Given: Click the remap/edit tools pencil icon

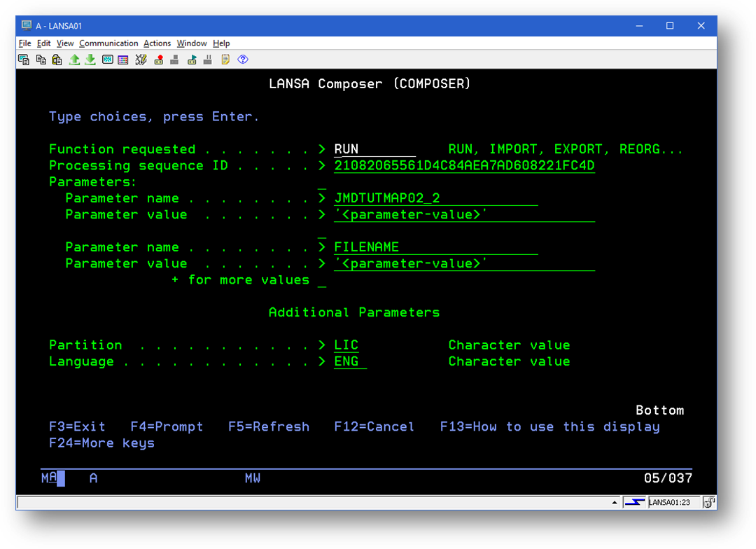Looking at the screenshot, I should [x=141, y=60].
